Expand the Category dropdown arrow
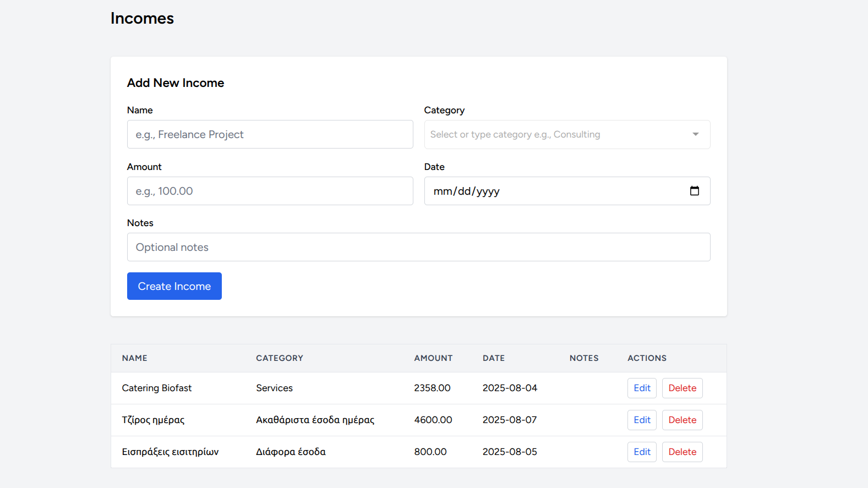This screenshot has width=868, height=488. [x=695, y=134]
